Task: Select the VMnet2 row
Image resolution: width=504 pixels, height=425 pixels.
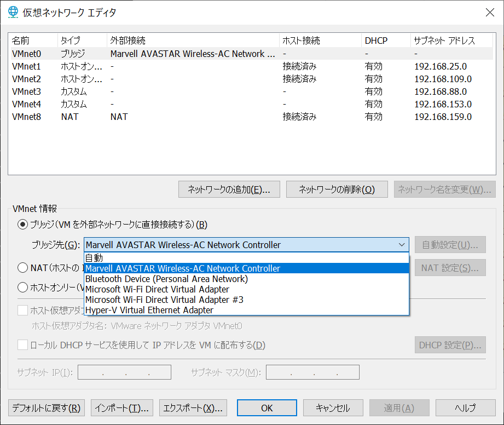Action: pos(252,79)
